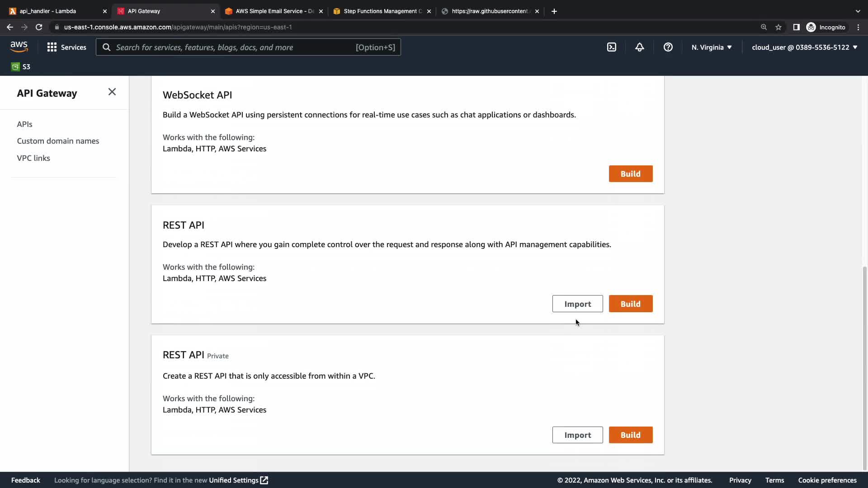Click the notifications bell icon

tap(639, 47)
